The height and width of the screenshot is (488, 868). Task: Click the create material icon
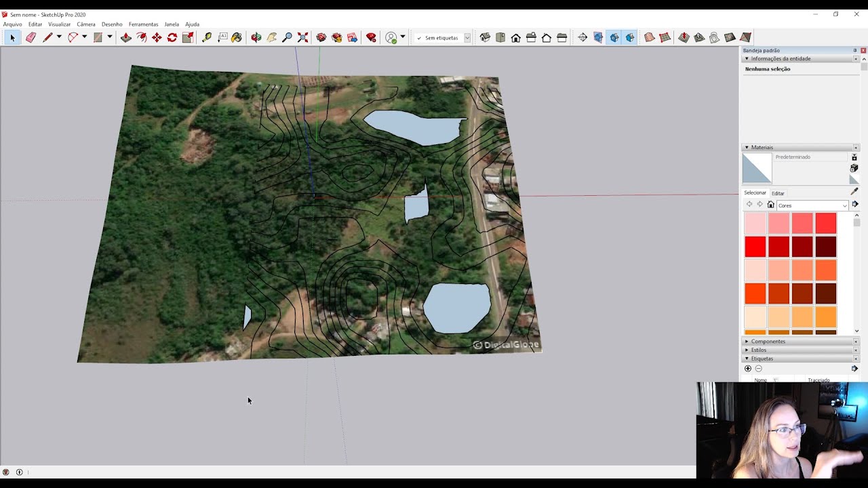click(x=854, y=168)
